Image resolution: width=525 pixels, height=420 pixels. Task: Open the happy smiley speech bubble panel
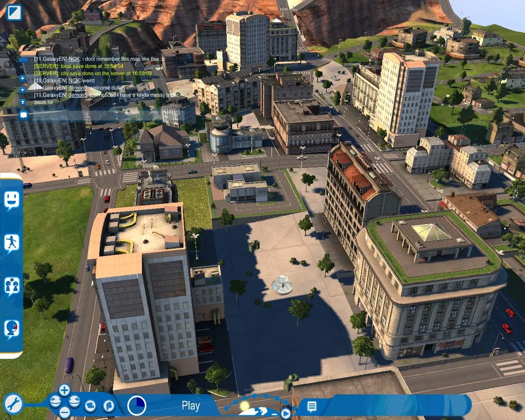pyautogui.click(x=12, y=200)
